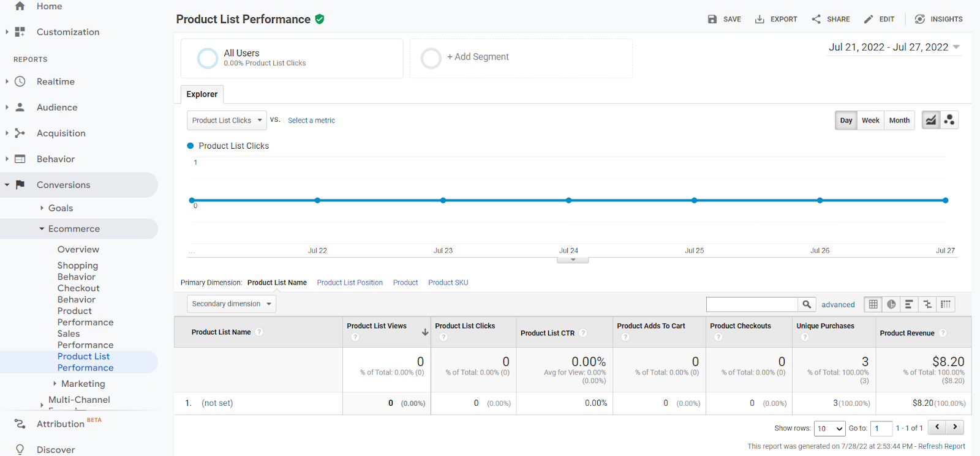Open the SHARE option
Image resolution: width=980 pixels, height=456 pixels.
(x=831, y=19)
